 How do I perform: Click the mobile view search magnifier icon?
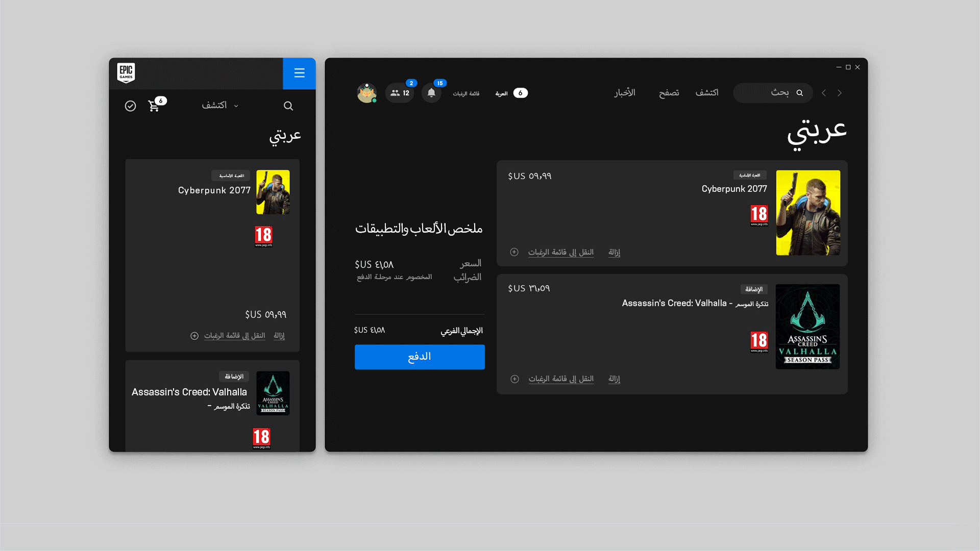288,106
